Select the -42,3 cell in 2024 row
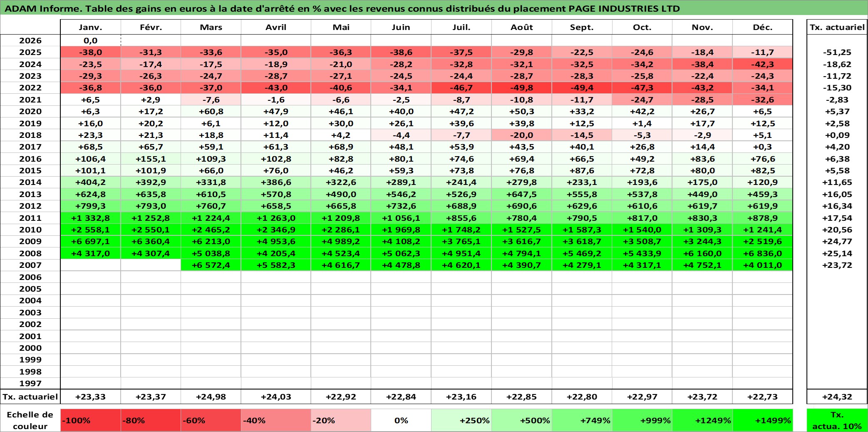This screenshot has height=432, width=868. (x=763, y=64)
